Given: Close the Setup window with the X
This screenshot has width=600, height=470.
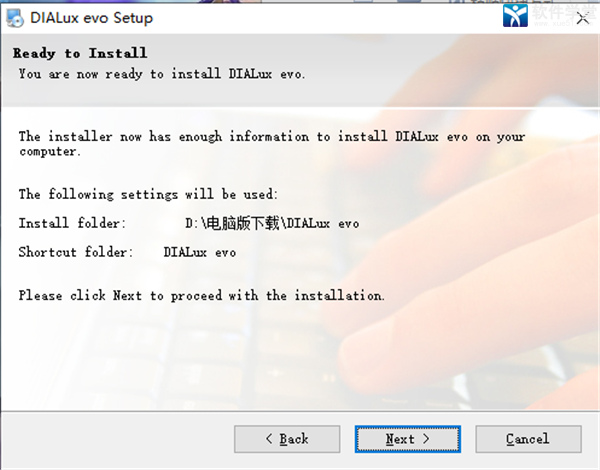Looking at the screenshot, I should [x=583, y=18].
